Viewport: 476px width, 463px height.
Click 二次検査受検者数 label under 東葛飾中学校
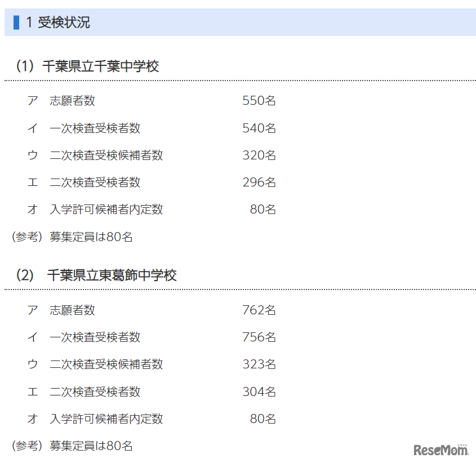coord(95,392)
